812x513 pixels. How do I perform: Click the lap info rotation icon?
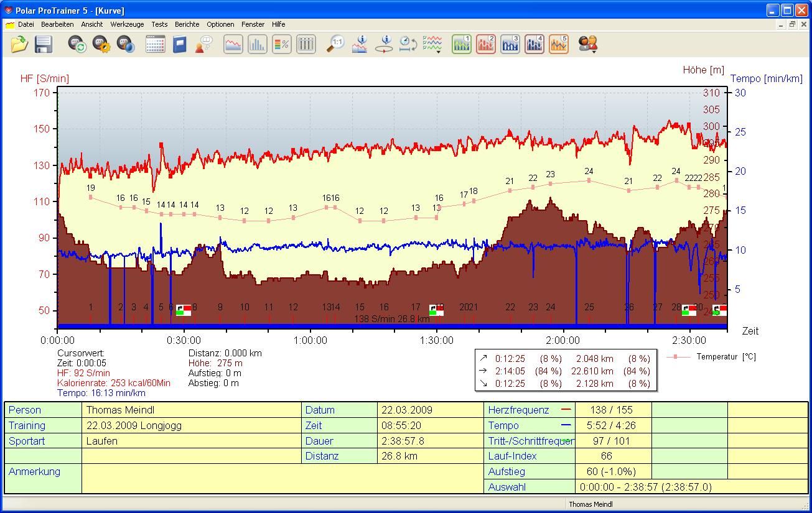[x=384, y=44]
